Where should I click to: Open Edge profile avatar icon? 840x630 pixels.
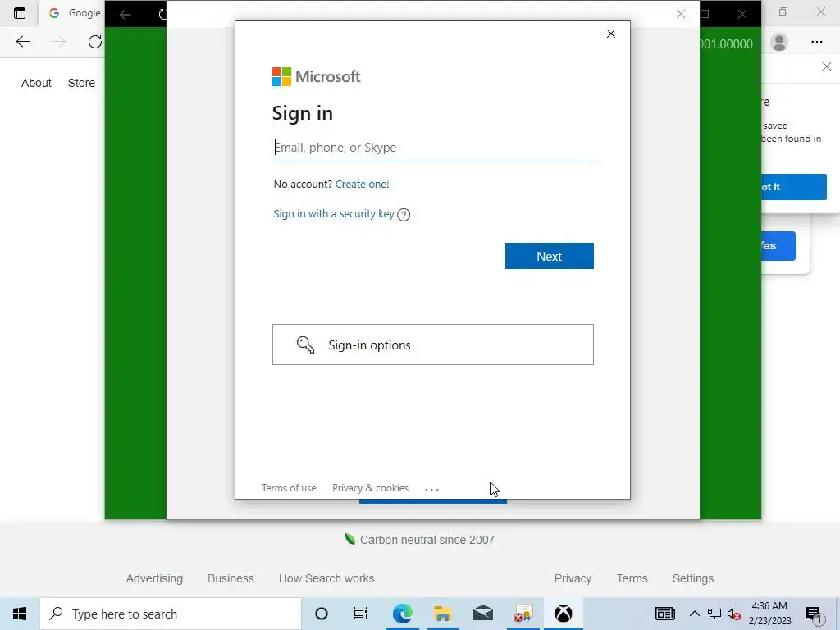coord(779,42)
